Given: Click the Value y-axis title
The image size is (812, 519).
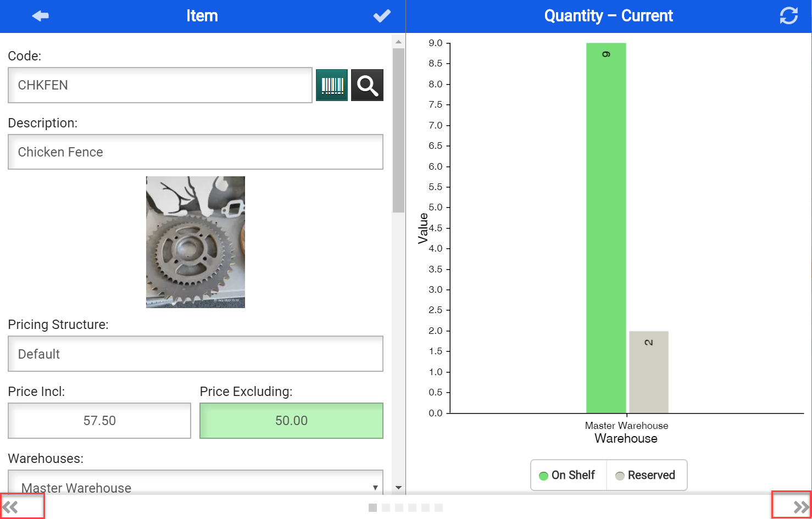Looking at the screenshot, I should point(423,228).
